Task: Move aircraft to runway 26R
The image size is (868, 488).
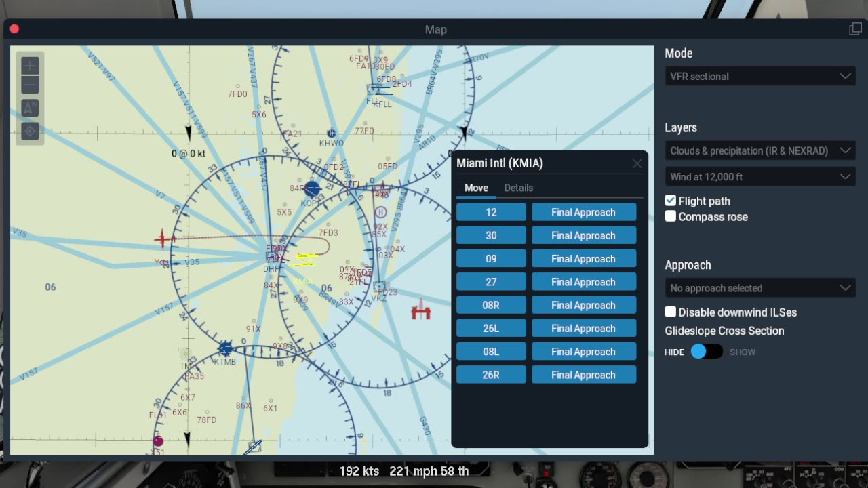Action: pos(491,375)
